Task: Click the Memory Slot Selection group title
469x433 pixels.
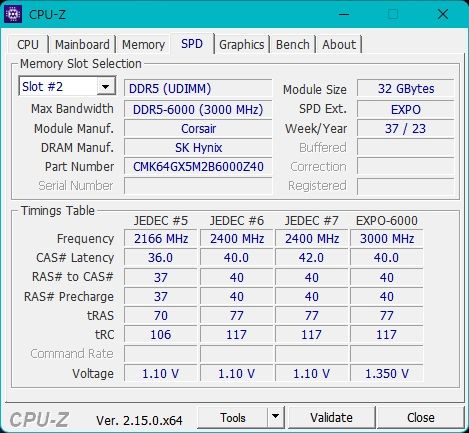Action: (81, 63)
